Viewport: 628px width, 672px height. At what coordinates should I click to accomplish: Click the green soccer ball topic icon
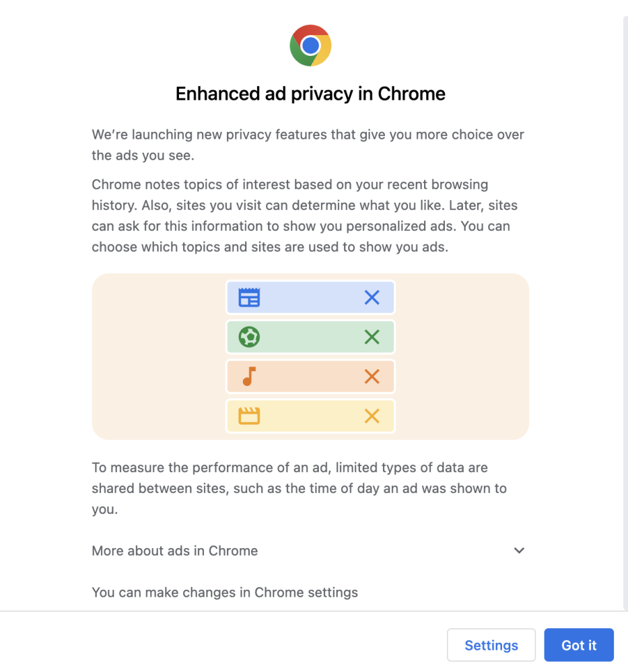click(x=249, y=337)
